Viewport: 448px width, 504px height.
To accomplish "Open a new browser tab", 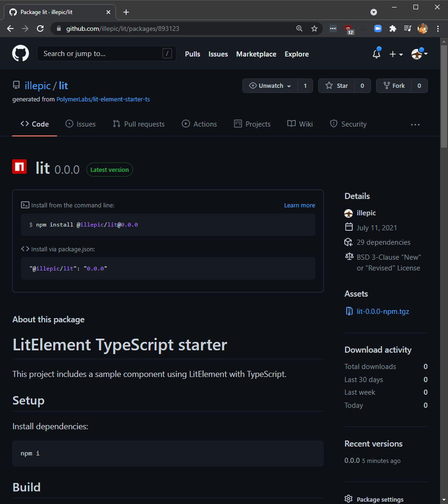I will (126, 12).
